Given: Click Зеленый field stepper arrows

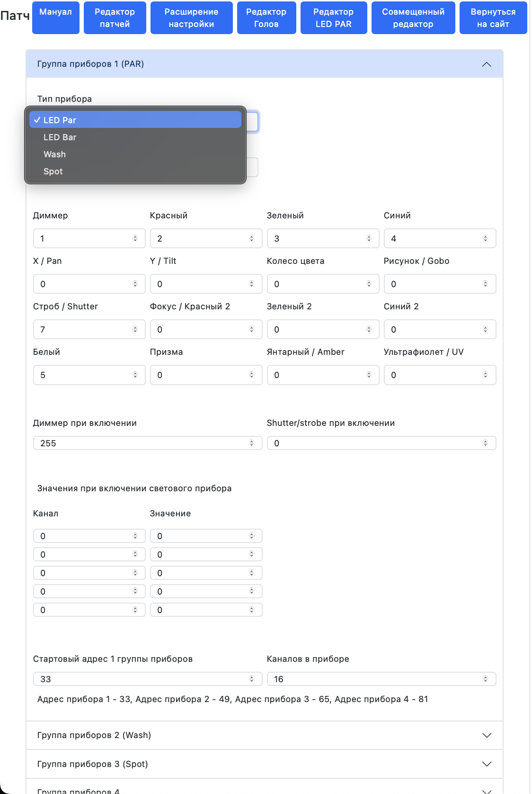Looking at the screenshot, I should [369, 238].
